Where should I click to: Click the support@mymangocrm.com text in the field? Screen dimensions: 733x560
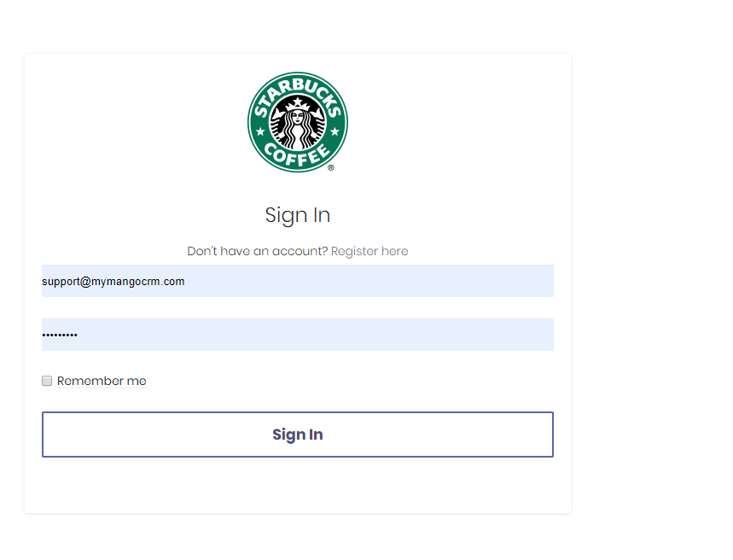[x=113, y=282]
